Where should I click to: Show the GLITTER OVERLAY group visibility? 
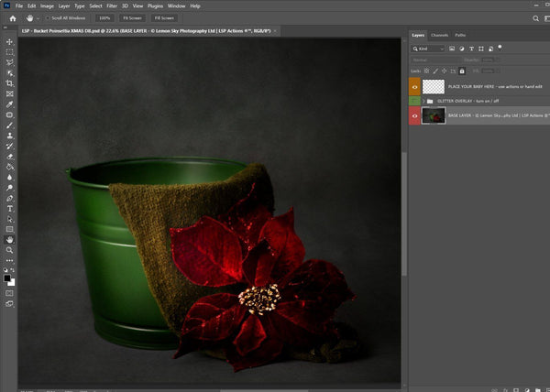[415, 100]
